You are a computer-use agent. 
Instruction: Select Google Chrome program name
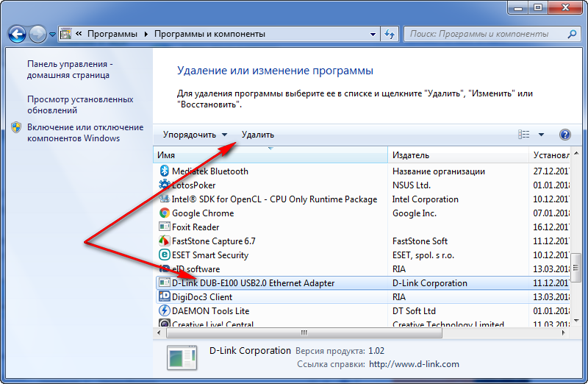coord(203,213)
